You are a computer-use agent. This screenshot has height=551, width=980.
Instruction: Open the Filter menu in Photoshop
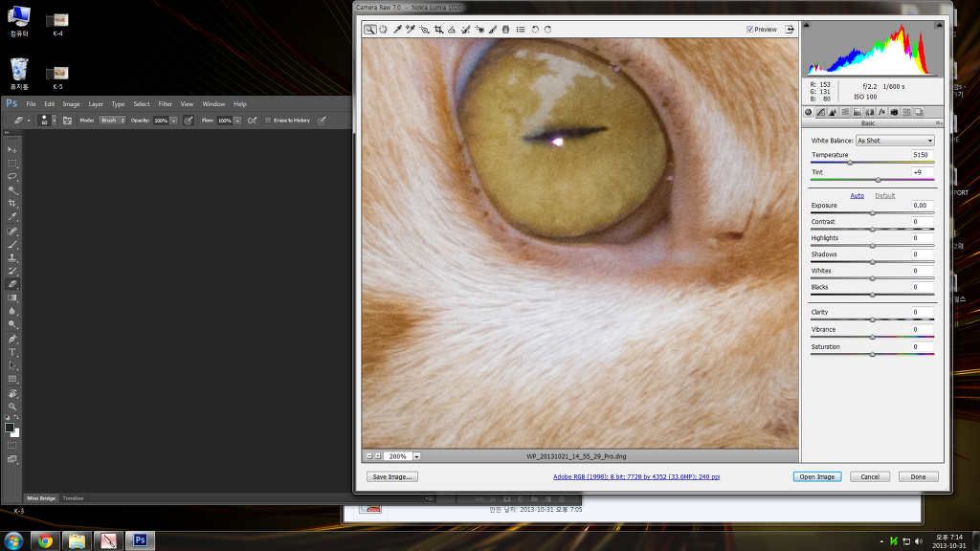point(166,104)
